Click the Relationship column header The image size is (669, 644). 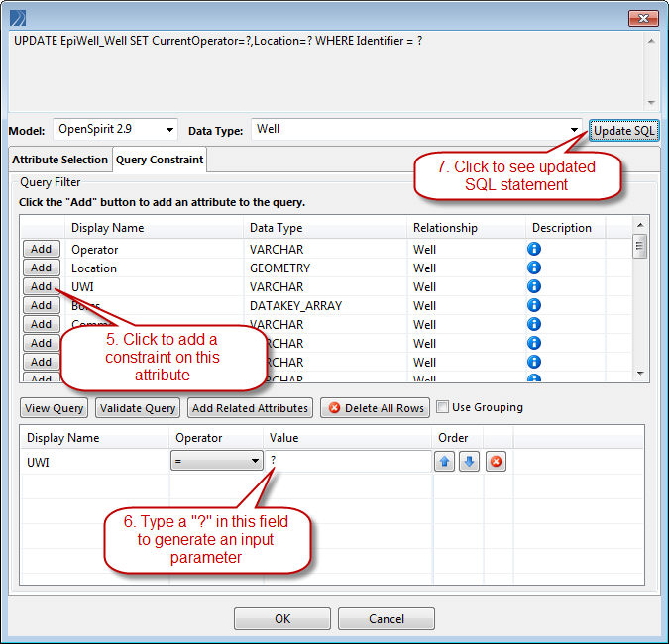(467, 227)
